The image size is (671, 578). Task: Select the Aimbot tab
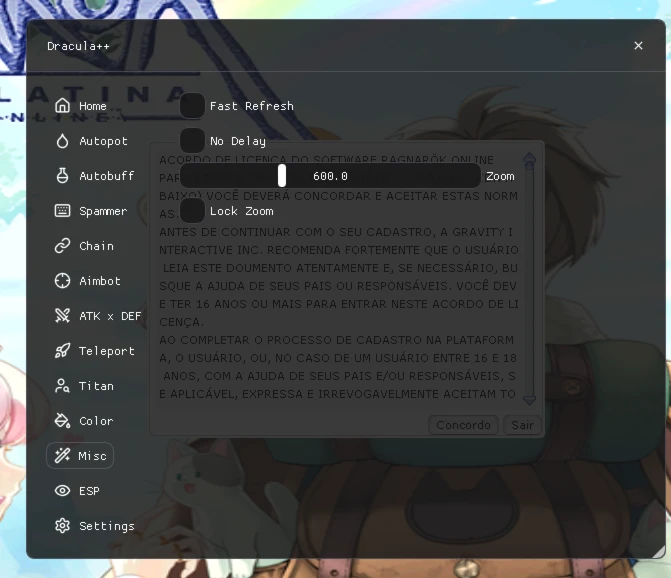pyautogui.click(x=100, y=281)
